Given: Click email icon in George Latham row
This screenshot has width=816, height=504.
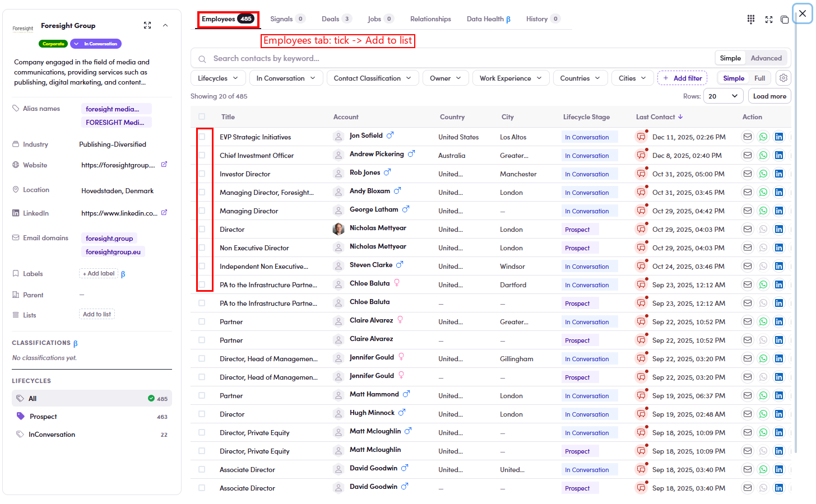Looking at the screenshot, I should [x=748, y=211].
